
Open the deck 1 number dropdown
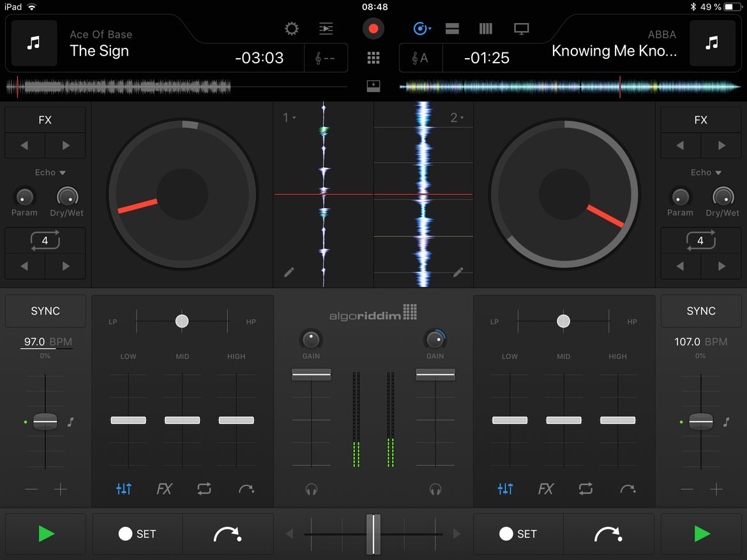click(x=289, y=117)
